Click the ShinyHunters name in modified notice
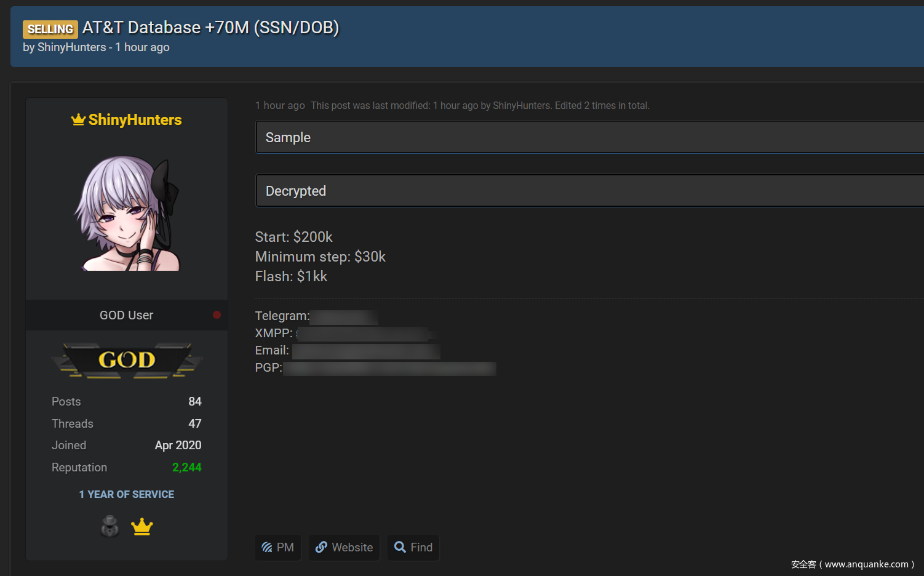This screenshot has height=576, width=924. tap(521, 105)
